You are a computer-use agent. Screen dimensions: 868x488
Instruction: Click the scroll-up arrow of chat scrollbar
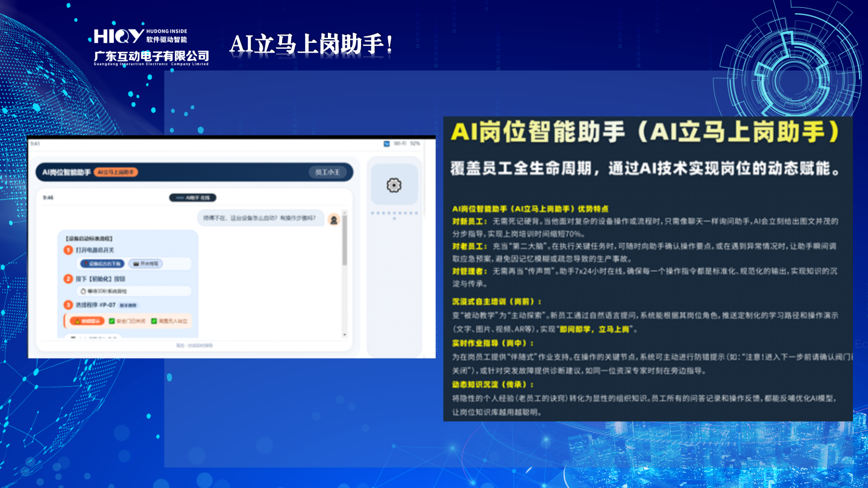point(345,213)
